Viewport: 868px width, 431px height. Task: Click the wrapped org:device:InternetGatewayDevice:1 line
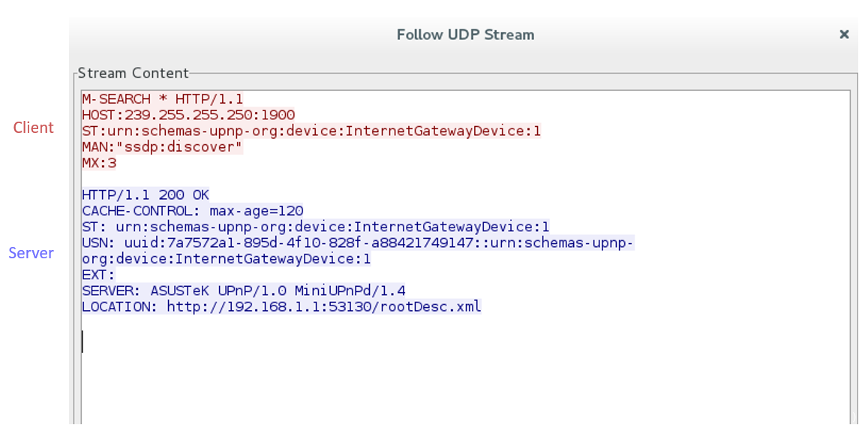pyautogui.click(x=227, y=259)
